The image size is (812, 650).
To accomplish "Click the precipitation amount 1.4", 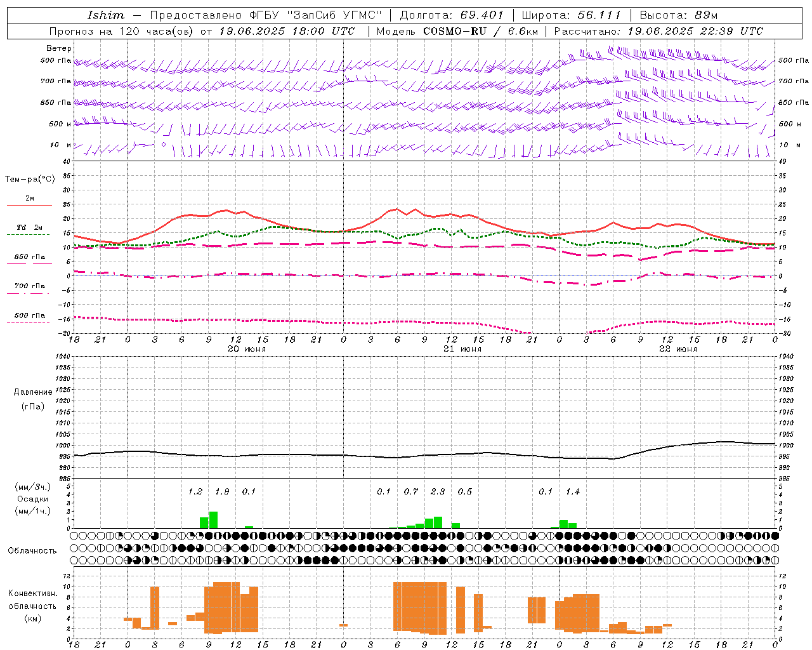I will (573, 492).
